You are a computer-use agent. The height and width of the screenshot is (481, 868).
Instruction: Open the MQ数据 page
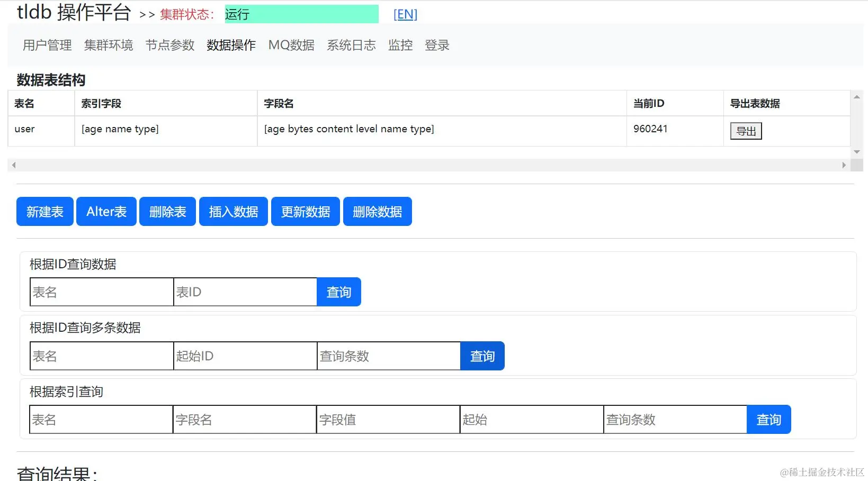pos(291,45)
